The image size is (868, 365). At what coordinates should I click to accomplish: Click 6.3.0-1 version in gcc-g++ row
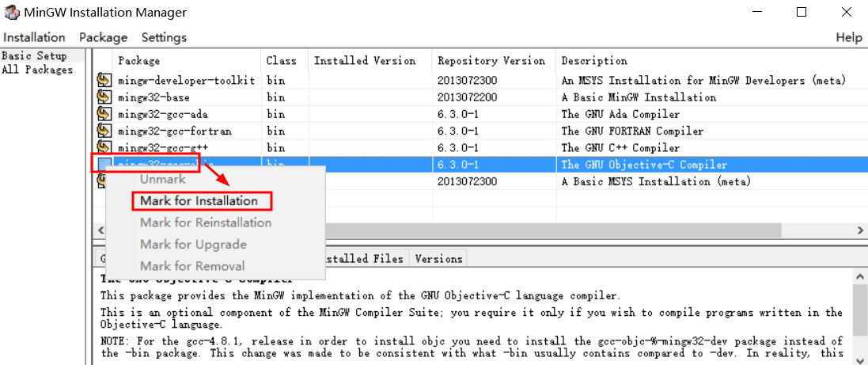[x=458, y=148]
